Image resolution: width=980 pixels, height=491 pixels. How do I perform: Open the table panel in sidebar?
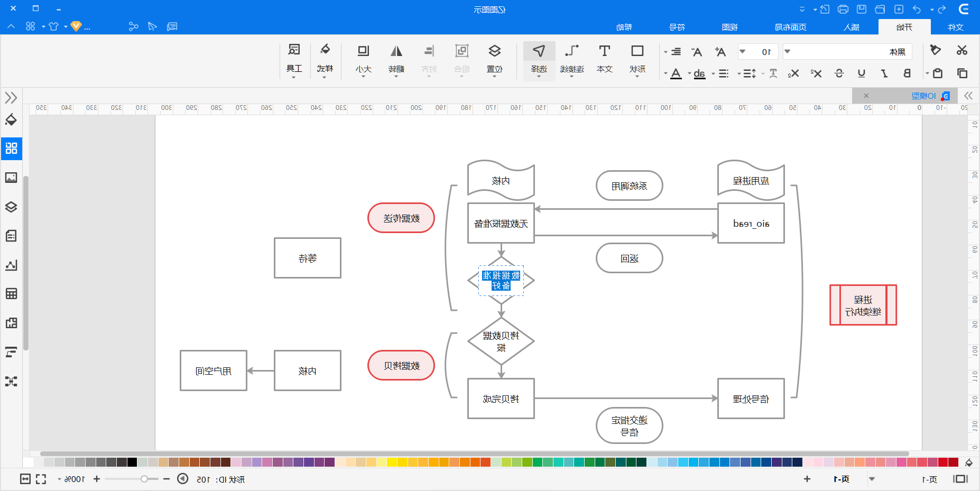pos(11,293)
